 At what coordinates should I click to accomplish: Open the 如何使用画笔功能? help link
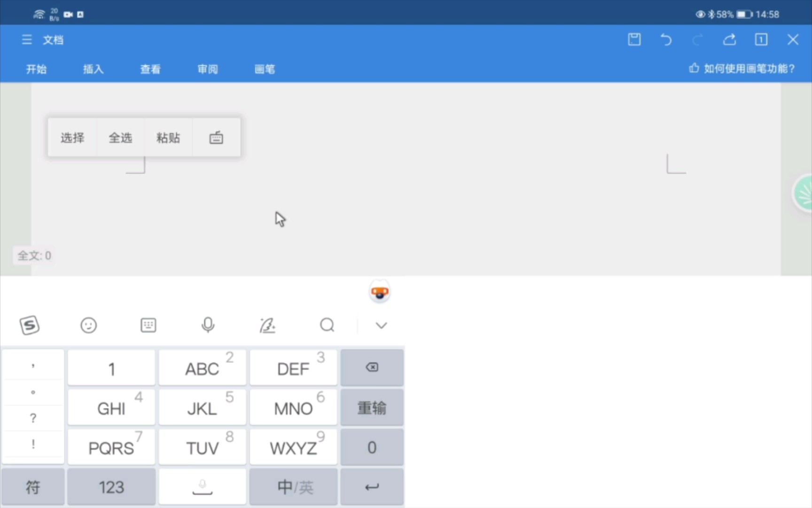[x=742, y=69]
